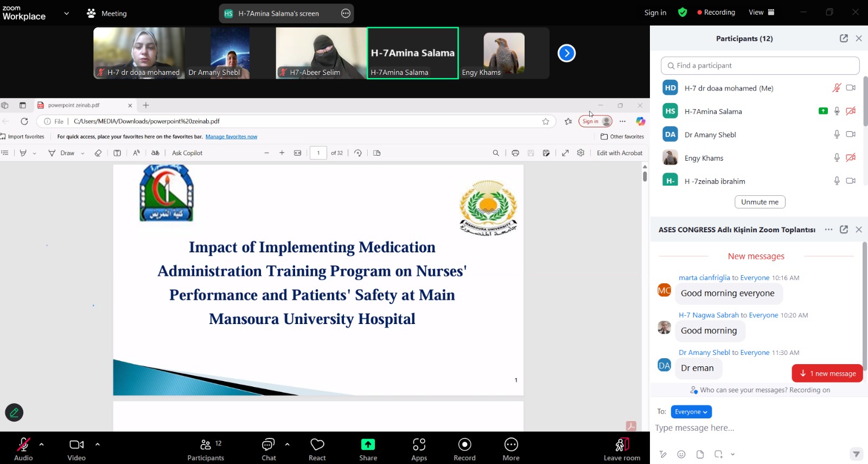Open options for H-7Amina Salama's screen share
The width and height of the screenshot is (868, 464).
[x=346, y=14]
